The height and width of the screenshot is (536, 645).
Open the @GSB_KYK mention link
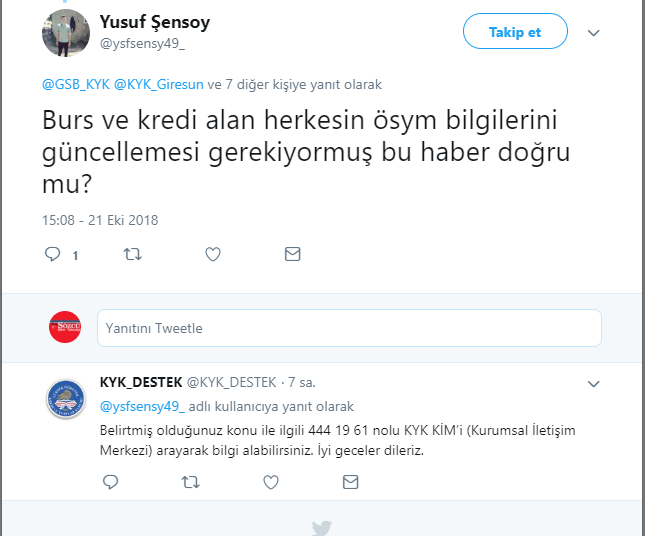pyautogui.click(x=75, y=85)
